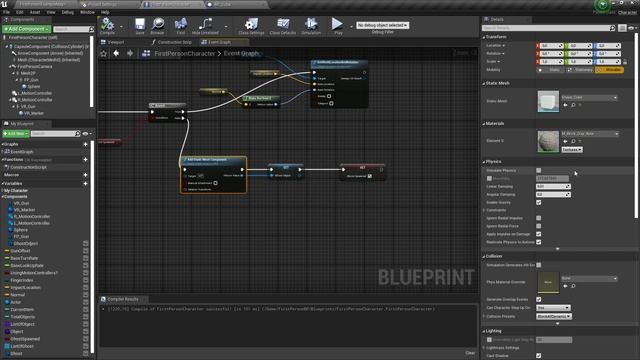
Task: Collapse the Transform section
Action: coord(484,37)
